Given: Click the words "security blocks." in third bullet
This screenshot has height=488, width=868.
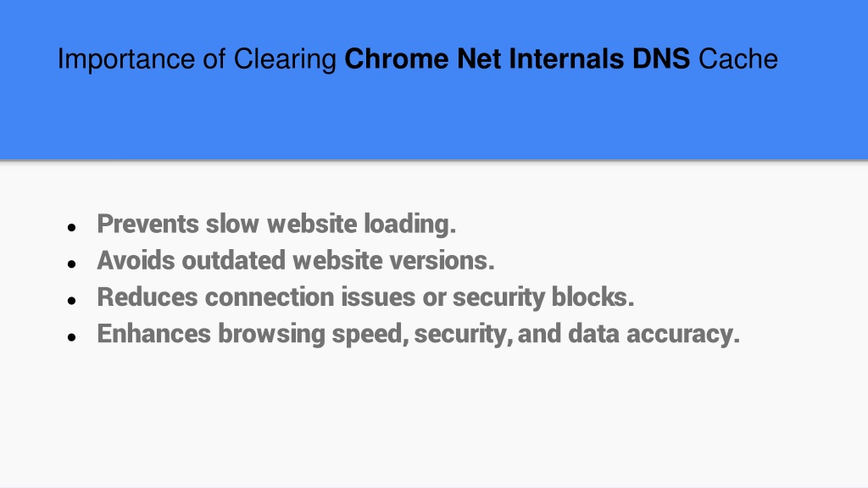Looking at the screenshot, I should (543, 297).
